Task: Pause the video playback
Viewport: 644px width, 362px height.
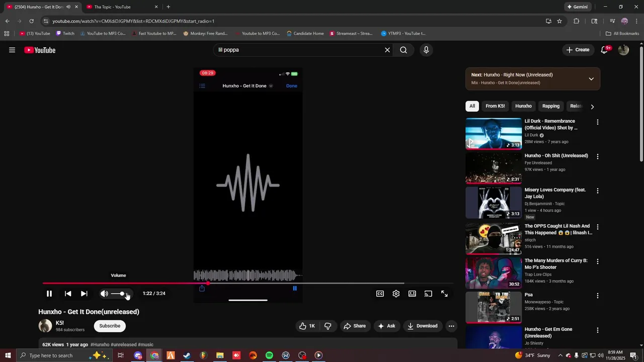Action: (49, 294)
